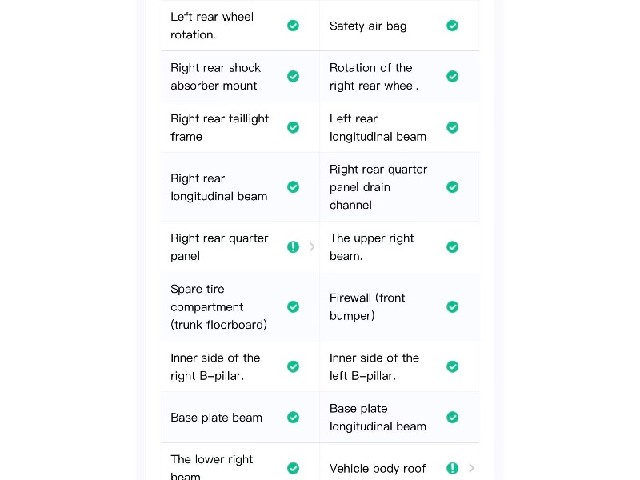
Task: Click the check icon beside Left rear wheel rotation
Action: pos(293,25)
